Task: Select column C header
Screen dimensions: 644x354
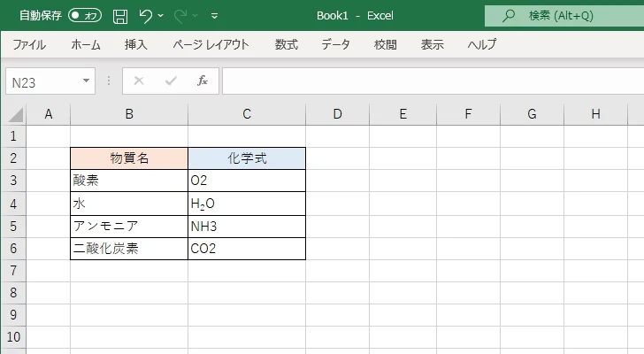Action: pyautogui.click(x=247, y=114)
